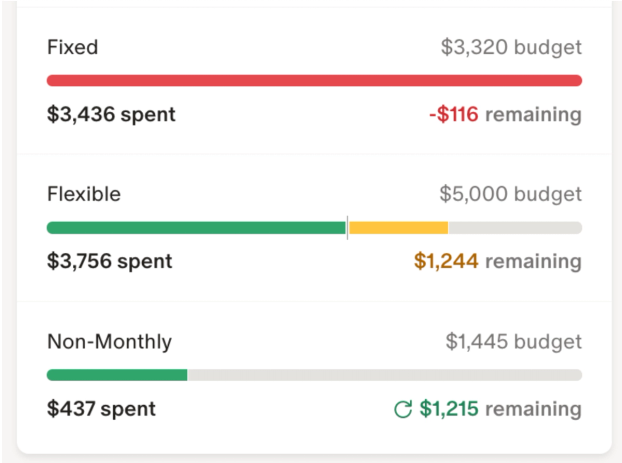
Task: Click the red Fixed progress bar
Action: tap(314, 80)
